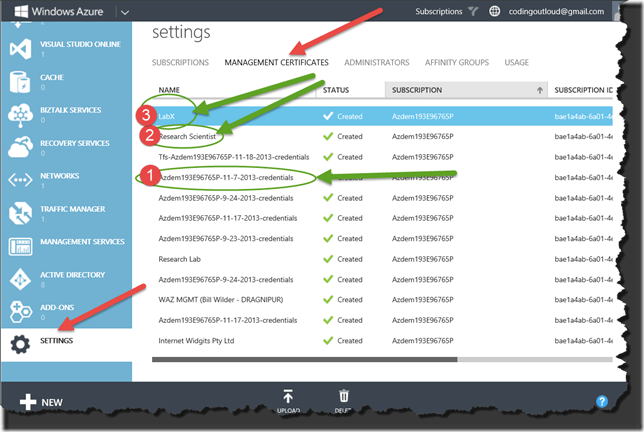
Task: Sort by the Subscription column header
Action: (x=468, y=90)
